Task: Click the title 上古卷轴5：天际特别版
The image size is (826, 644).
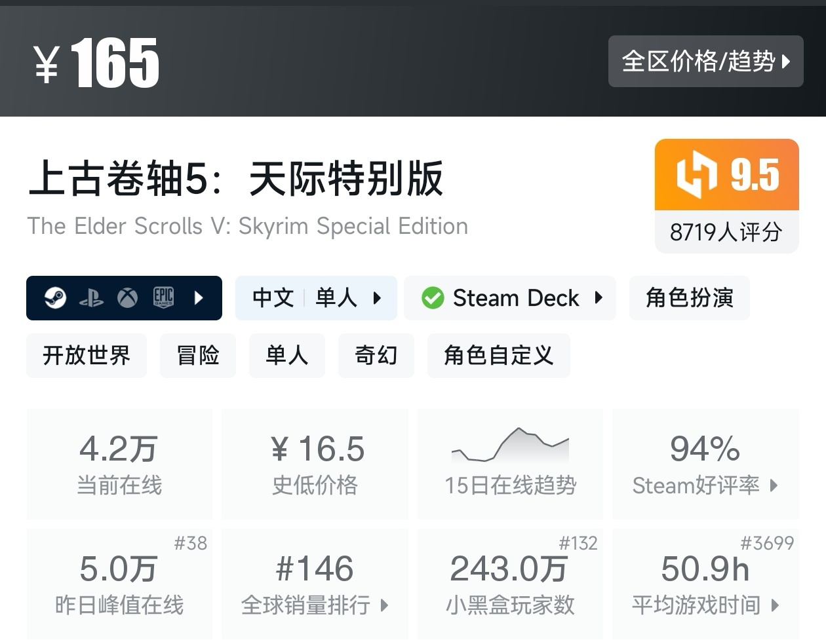Action: (x=236, y=178)
